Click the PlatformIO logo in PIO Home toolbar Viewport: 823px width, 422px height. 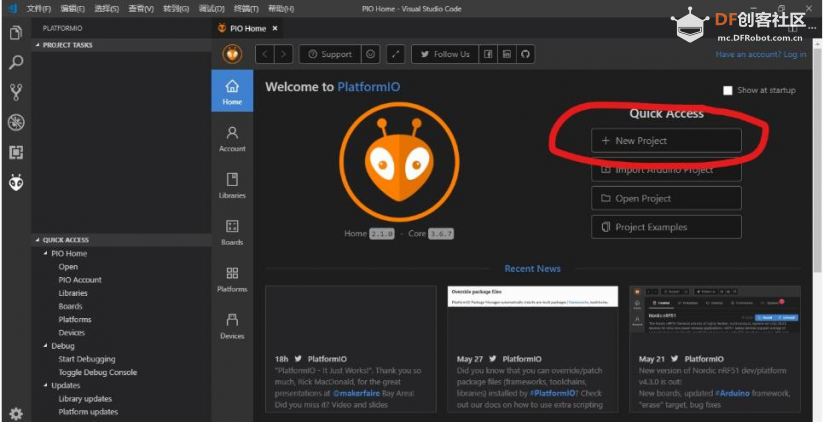click(x=232, y=54)
